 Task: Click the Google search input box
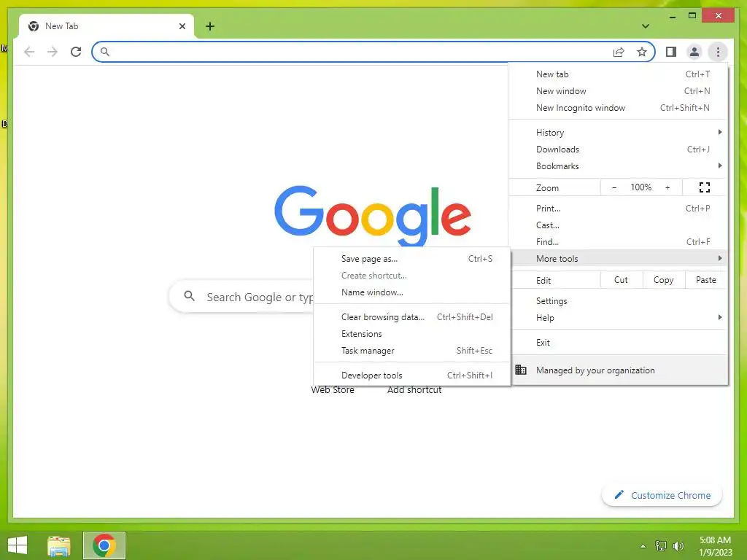click(241, 296)
